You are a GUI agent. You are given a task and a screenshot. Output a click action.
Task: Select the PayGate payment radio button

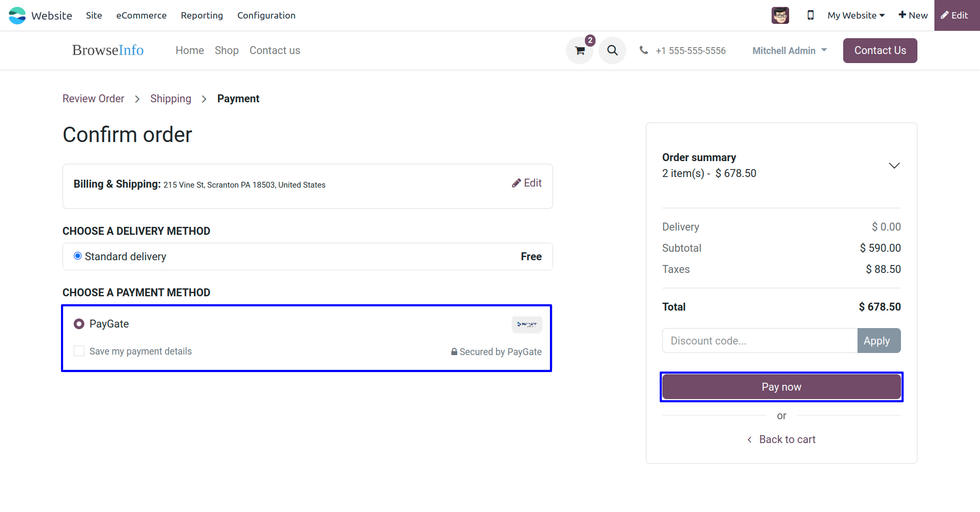79,324
